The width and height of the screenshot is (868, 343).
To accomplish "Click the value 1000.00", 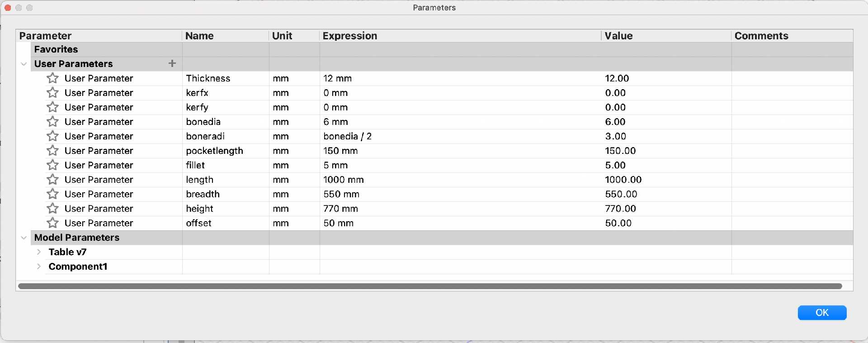I will 623,180.
